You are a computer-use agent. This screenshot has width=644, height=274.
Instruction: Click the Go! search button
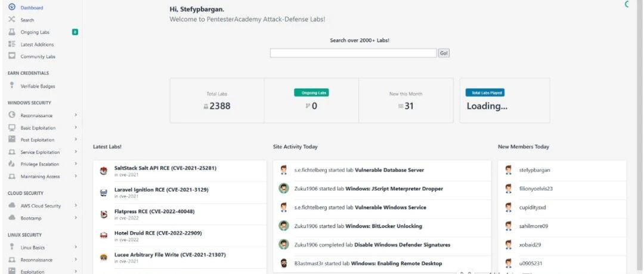[x=444, y=53]
